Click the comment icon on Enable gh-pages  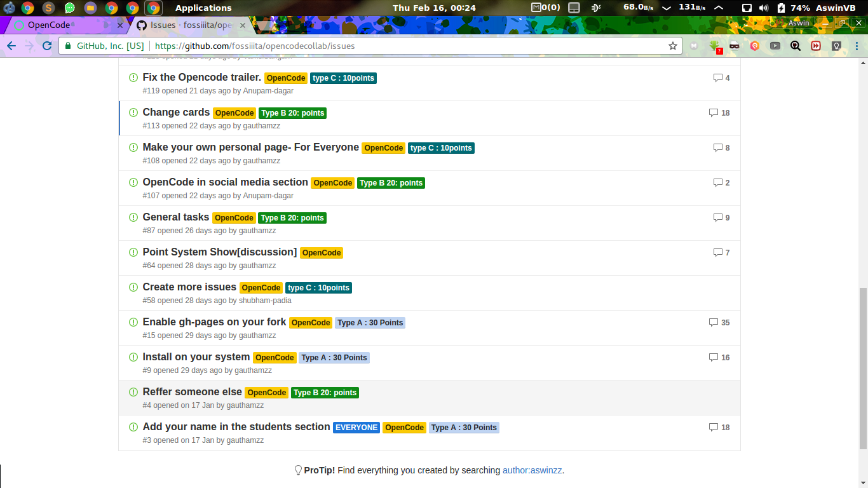click(714, 323)
